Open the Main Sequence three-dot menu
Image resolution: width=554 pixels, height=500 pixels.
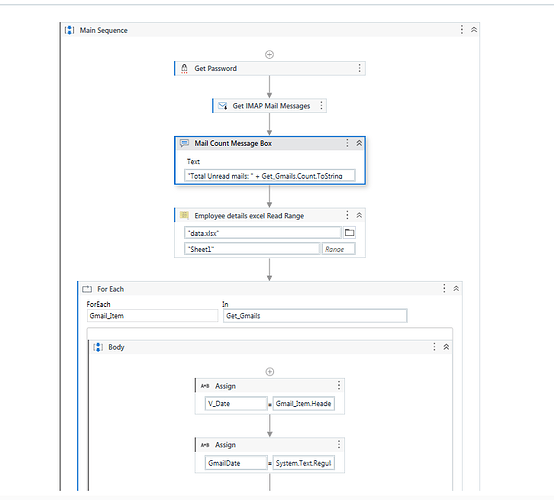point(462,30)
